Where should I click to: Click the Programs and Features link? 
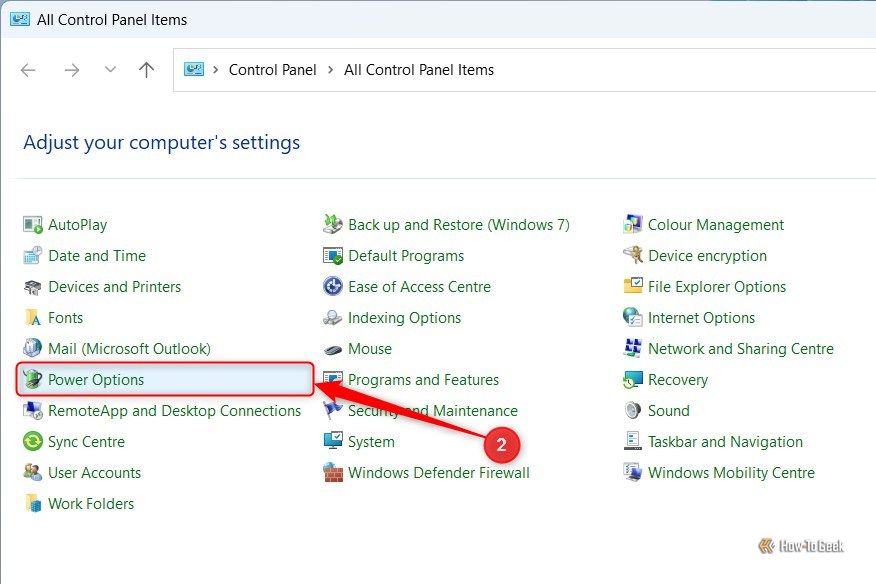423,379
